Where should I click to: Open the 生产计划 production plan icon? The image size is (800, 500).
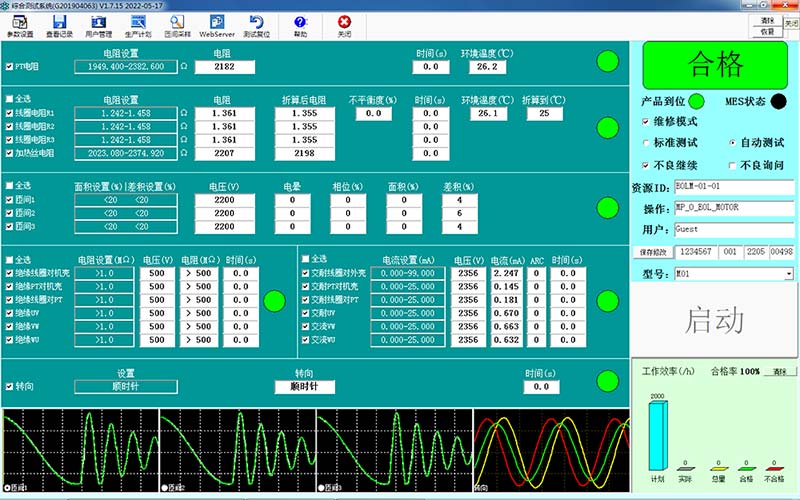pos(137,24)
